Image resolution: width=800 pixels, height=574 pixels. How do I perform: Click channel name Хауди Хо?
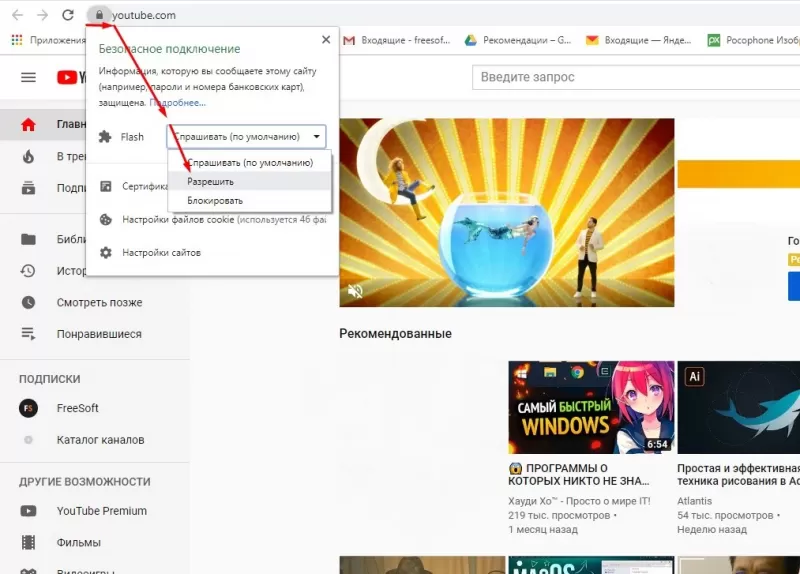[x=579, y=501]
